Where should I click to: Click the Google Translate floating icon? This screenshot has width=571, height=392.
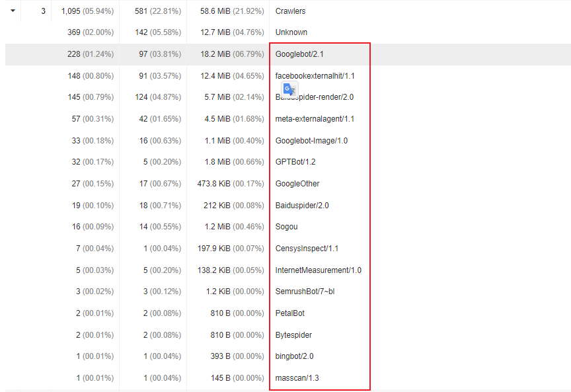click(289, 89)
